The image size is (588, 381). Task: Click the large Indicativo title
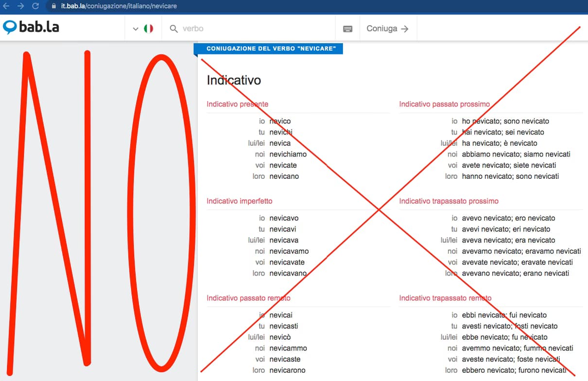pos(234,80)
